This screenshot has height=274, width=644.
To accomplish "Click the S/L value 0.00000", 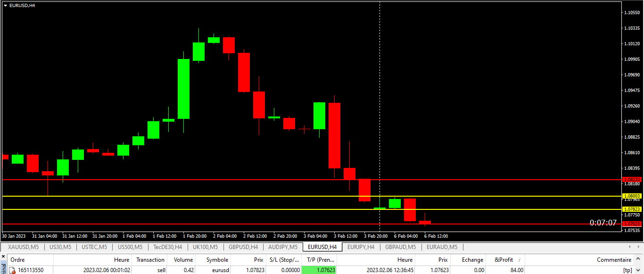I will [x=290, y=270].
